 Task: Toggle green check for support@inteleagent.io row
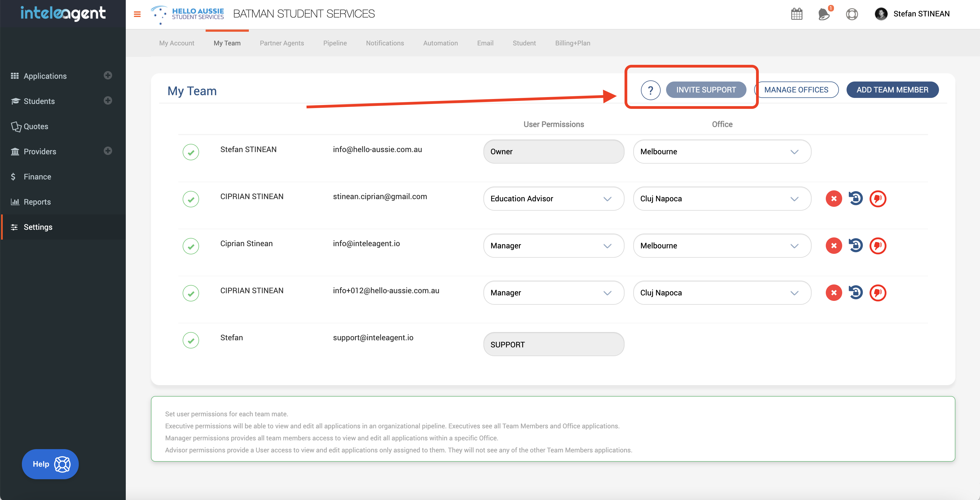191,340
